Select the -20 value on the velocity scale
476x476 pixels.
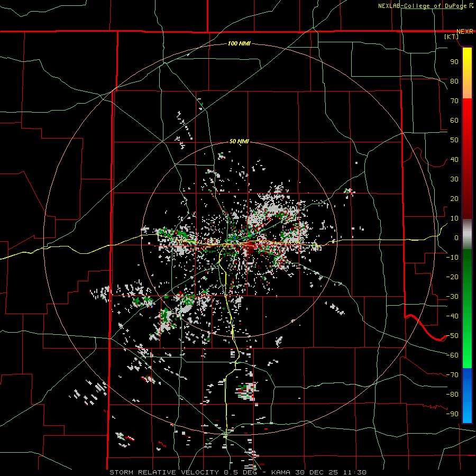click(452, 277)
